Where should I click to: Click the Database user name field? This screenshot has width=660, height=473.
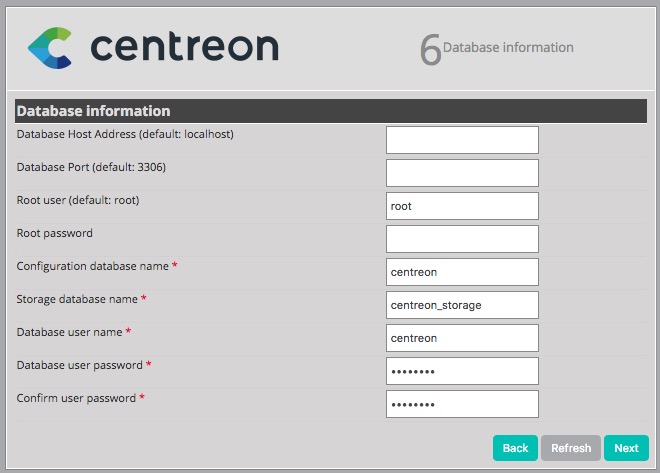462,338
